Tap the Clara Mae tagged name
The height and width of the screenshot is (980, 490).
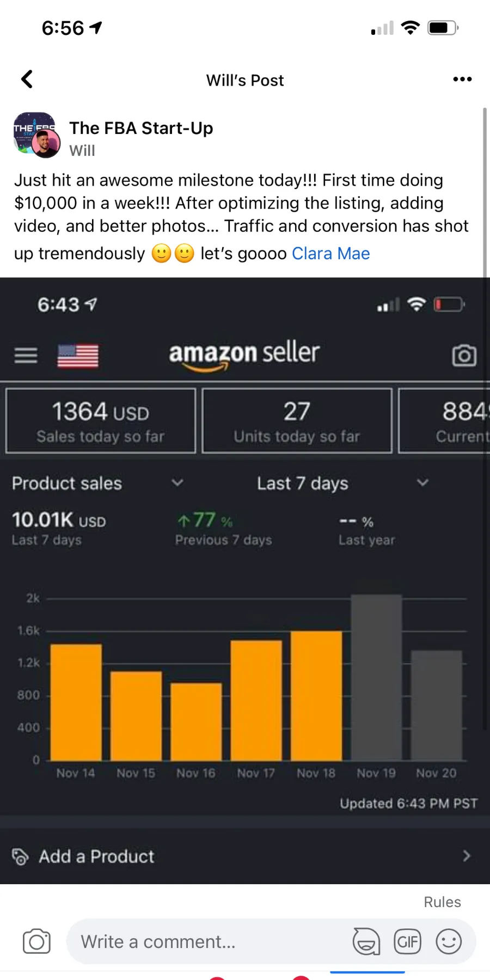pos(330,254)
